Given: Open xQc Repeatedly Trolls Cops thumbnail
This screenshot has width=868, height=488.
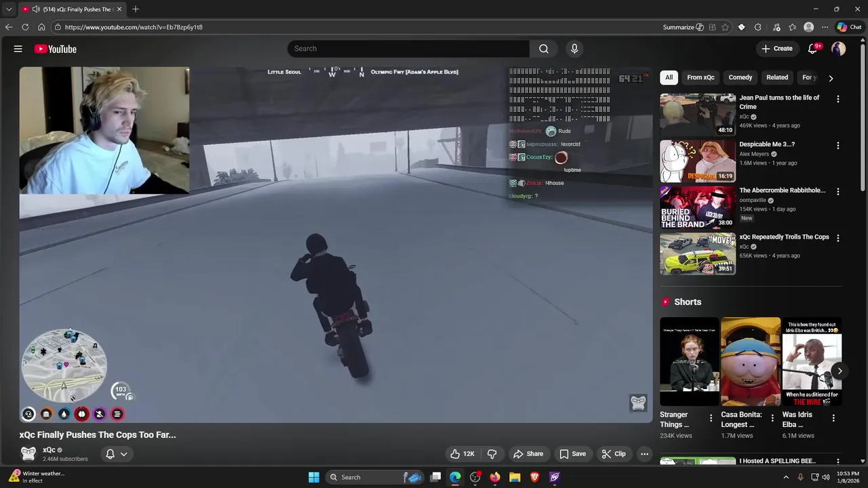Looking at the screenshot, I should click(698, 254).
